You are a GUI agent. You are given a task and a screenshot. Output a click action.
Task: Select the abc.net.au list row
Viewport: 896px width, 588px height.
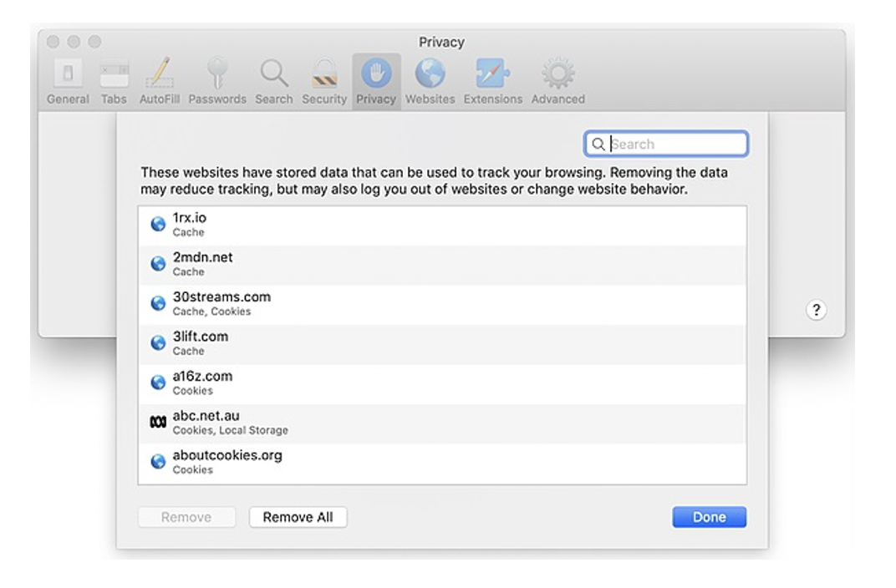[x=441, y=423]
